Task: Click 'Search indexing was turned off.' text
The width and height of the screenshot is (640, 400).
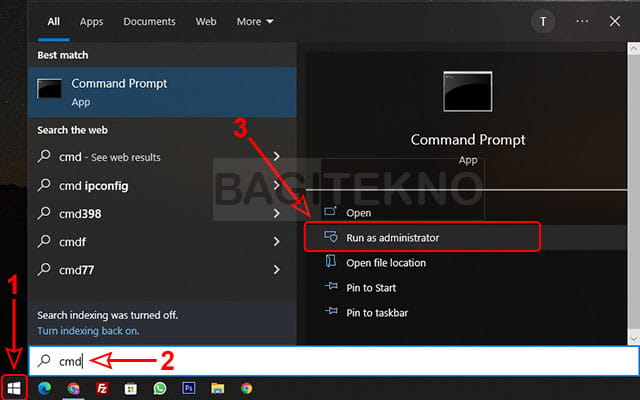Action: 108,315
